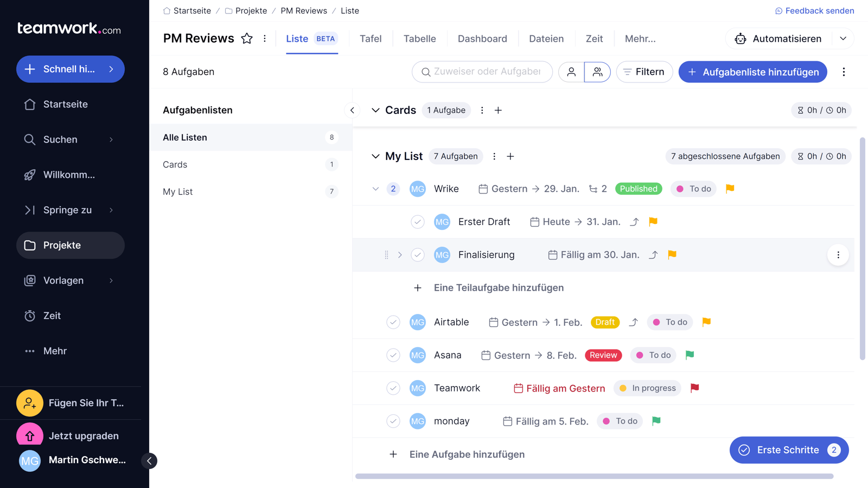The height and width of the screenshot is (488, 868).
Task: Click the Aufgabenliste hinzufügen button
Action: pos(752,72)
